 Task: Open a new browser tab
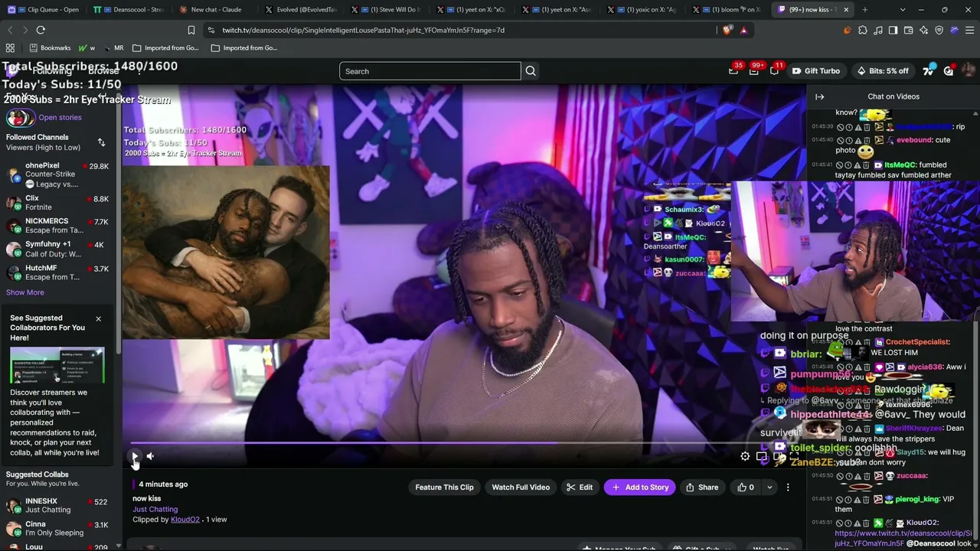pyautogui.click(x=865, y=10)
